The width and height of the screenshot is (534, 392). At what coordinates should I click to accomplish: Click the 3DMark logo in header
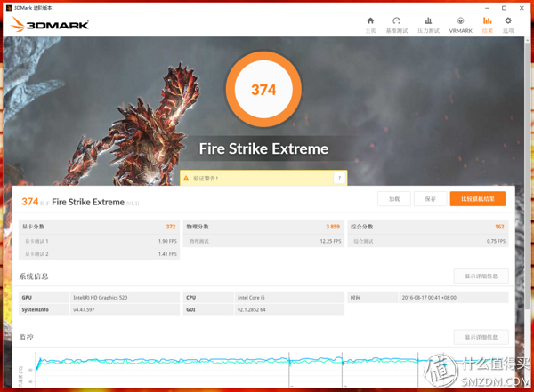(50, 25)
